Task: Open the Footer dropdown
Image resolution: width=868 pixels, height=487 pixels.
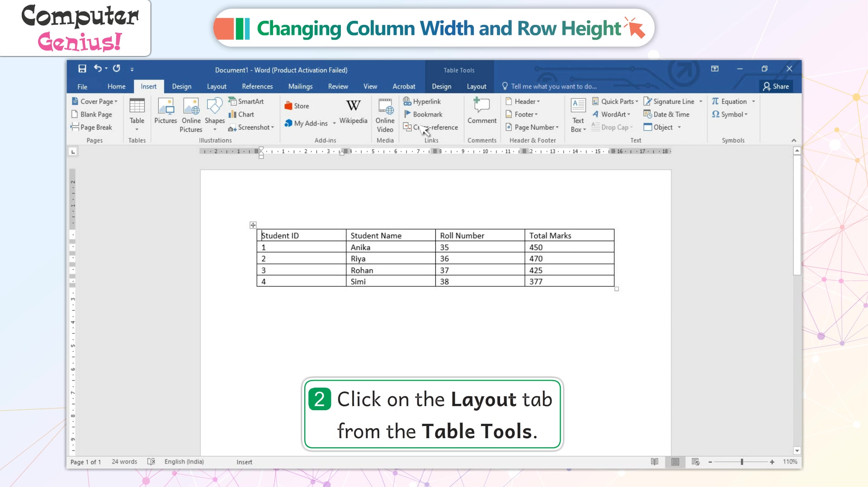Action: pos(522,114)
